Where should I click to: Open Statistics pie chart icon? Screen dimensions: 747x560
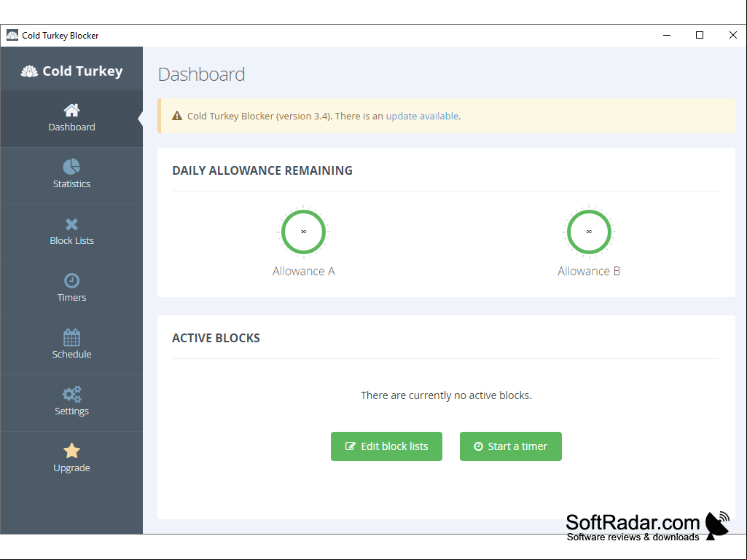pos(71,167)
